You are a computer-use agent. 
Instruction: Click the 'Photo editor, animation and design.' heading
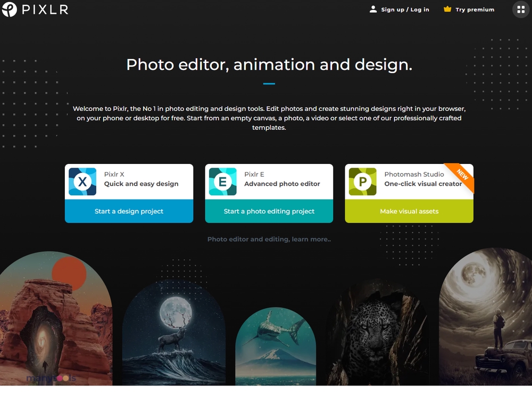tap(269, 64)
